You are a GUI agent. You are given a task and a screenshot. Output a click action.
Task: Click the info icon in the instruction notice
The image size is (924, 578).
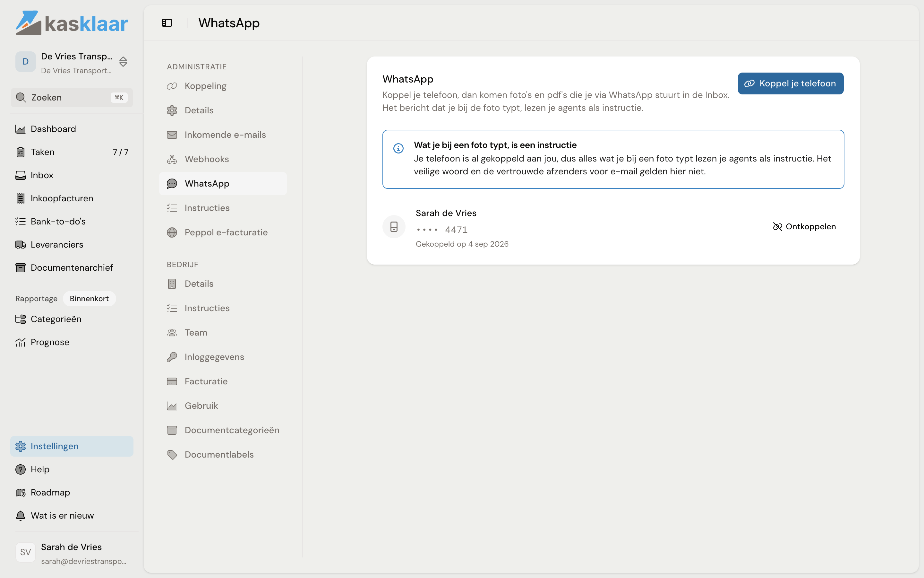[x=398, y=148]
